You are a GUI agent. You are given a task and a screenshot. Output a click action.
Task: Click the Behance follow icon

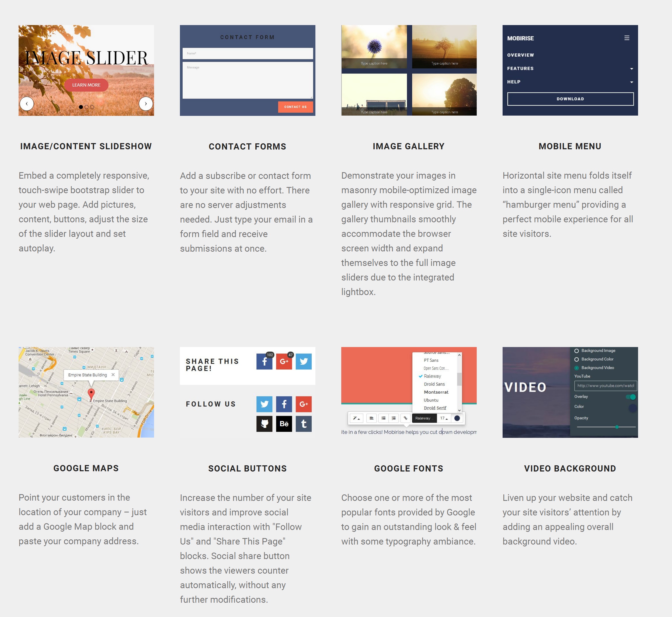pos(284,423)
